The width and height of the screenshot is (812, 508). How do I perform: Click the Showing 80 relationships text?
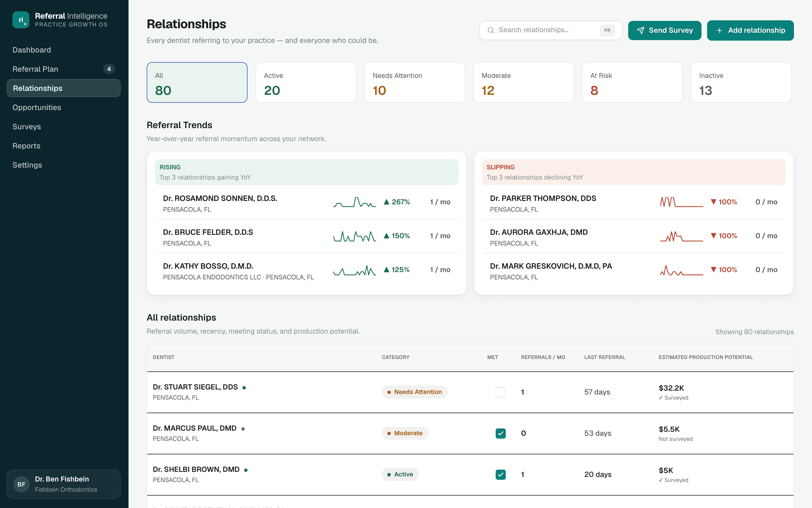[754, 332]
